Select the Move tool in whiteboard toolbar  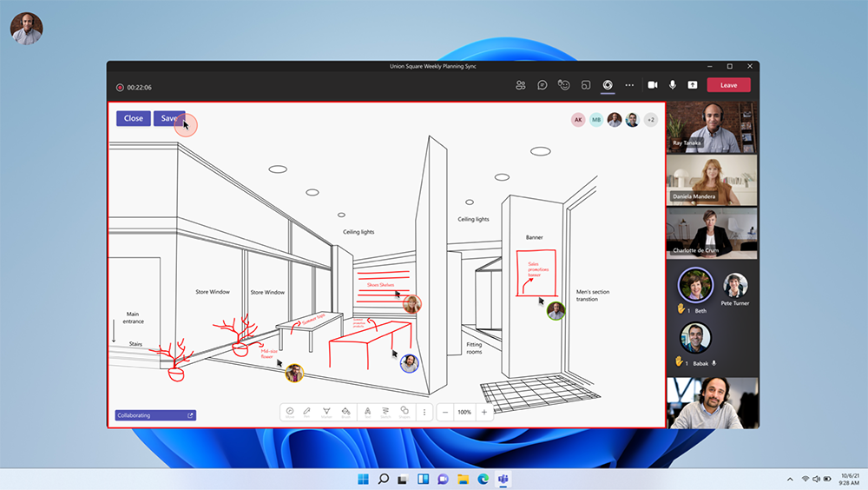click(290, 412)
